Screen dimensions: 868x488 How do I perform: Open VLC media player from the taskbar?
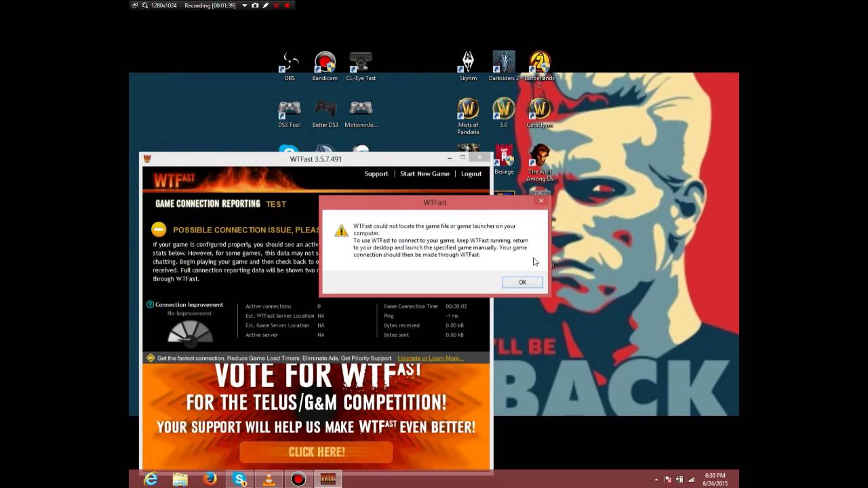(269, 479)
